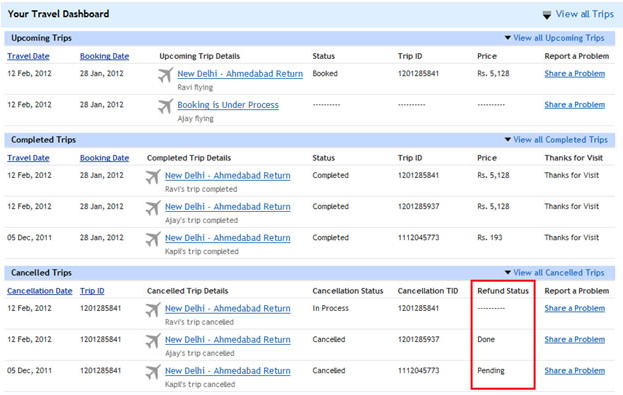
Task: Expand View all Cancelled Trips arrow
Action: point(508,272)
